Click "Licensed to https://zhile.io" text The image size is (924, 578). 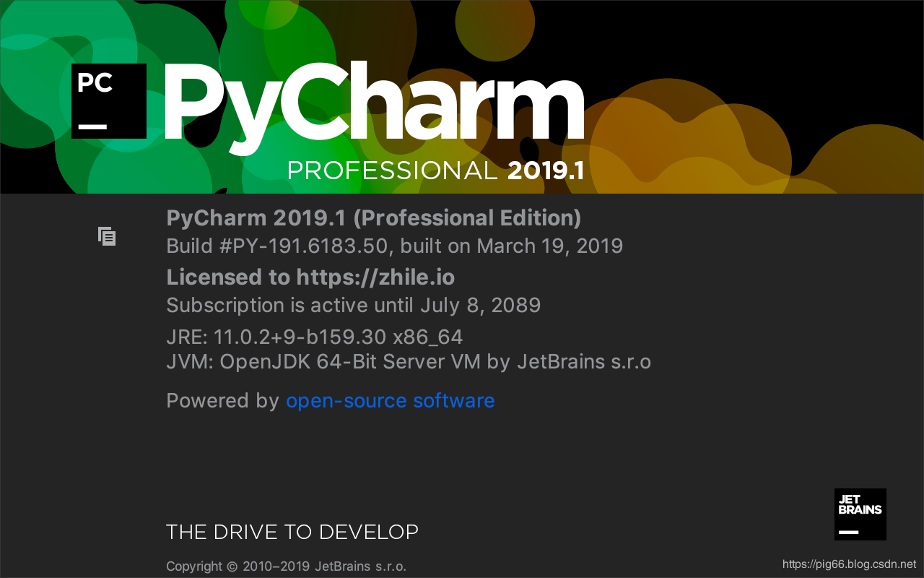[310, 277]
